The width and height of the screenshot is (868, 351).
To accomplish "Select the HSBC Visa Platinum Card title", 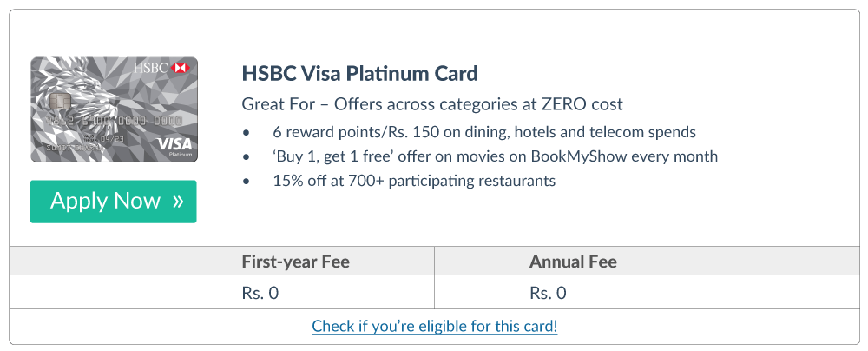I will coord(359,72).
